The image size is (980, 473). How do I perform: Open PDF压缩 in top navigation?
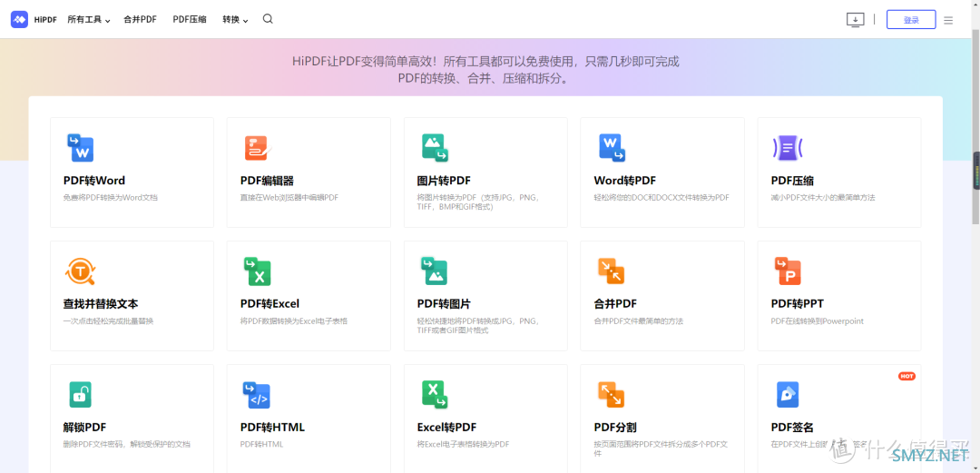pos(190,19)
